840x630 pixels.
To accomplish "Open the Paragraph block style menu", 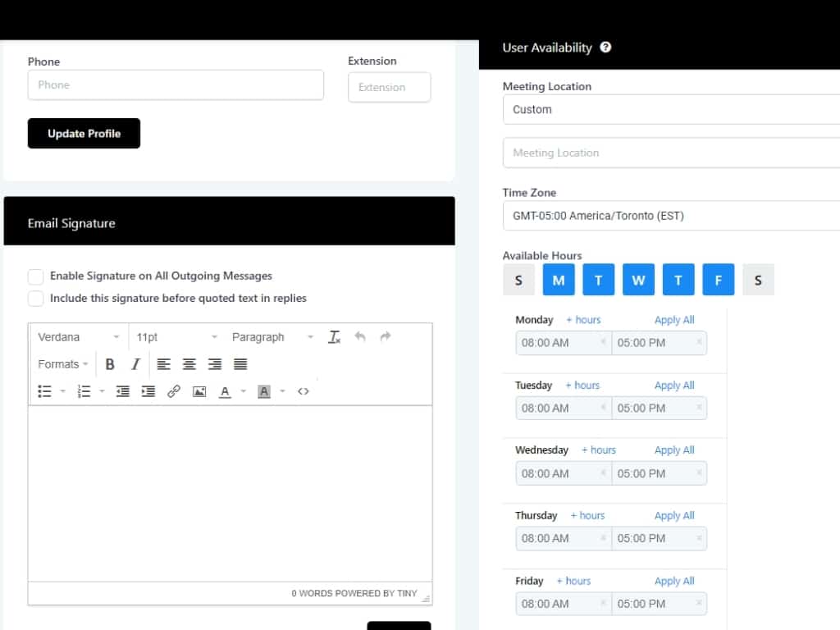I will (x=272, y=337).
